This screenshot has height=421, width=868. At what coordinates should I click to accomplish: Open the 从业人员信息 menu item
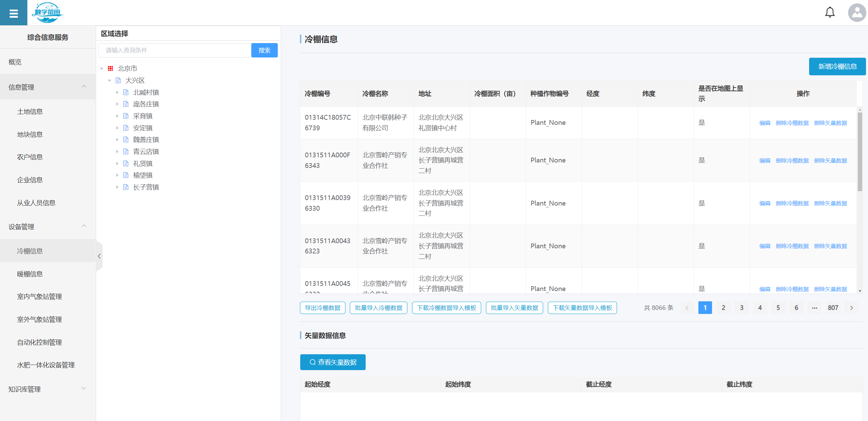(48, 203)
